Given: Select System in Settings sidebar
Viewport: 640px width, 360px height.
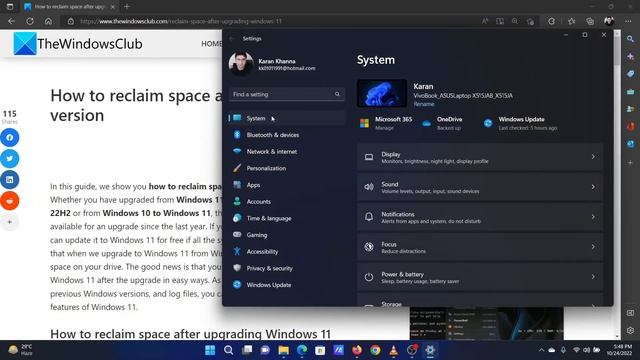Looking at the screenshot, I should 287,118.
